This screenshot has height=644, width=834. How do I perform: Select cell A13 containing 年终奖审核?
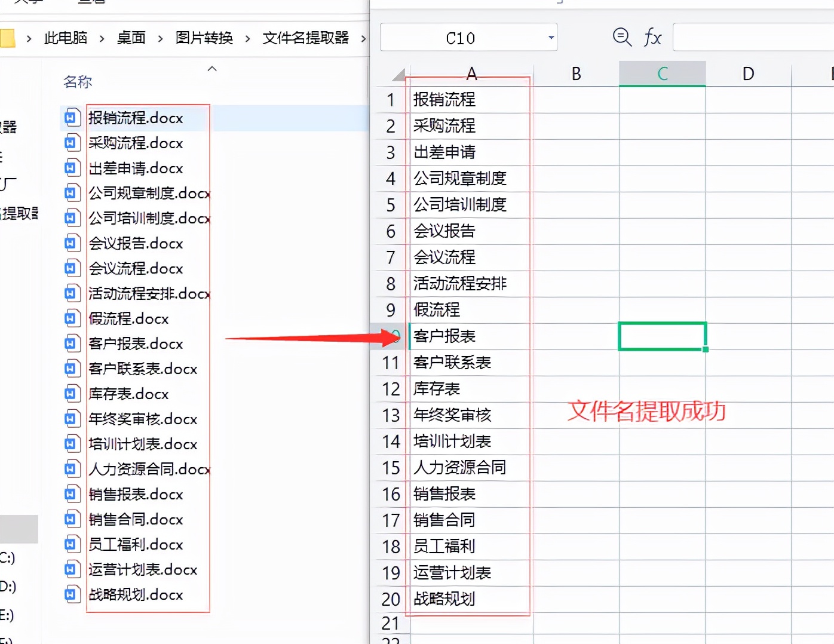[x=471, y=415]
